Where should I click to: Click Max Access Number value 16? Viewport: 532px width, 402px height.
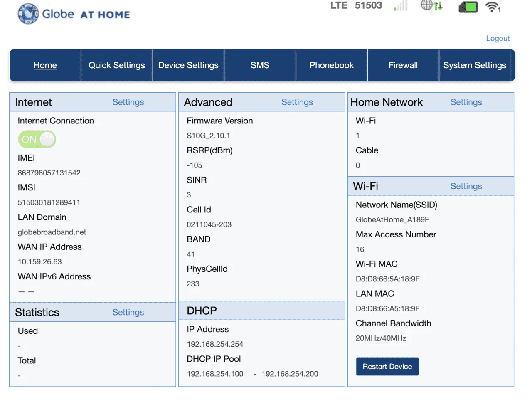coord(360,249)
